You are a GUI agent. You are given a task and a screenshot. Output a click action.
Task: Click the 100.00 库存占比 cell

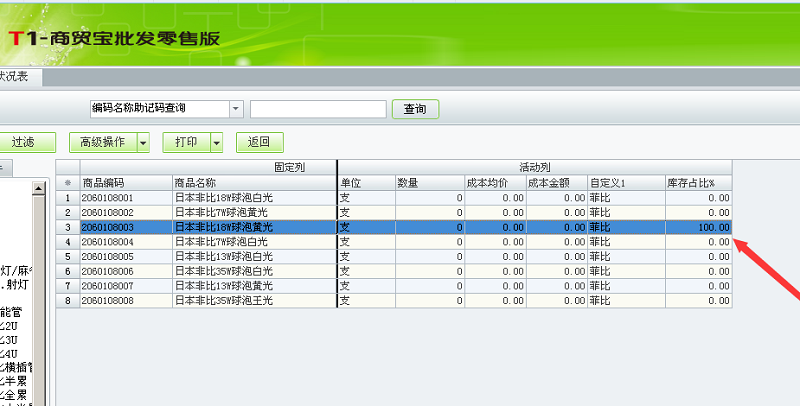698,227
